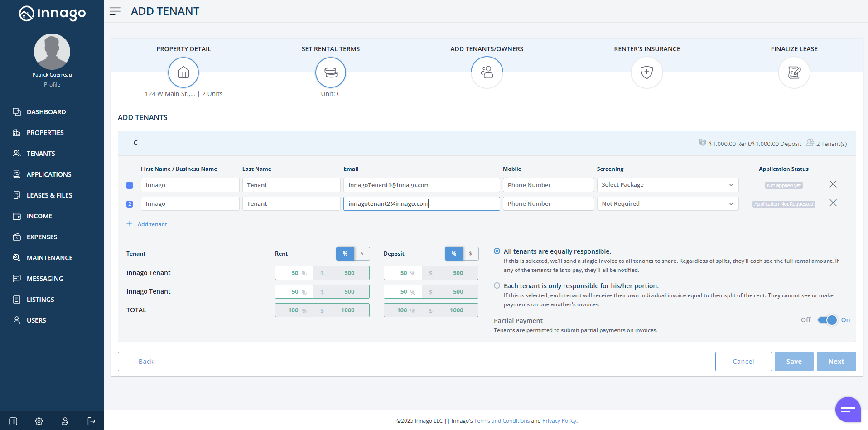The width and height of the screenshot is (868, 430).
Task: Open the chat support bubble icon
Action: pos(847,410)
